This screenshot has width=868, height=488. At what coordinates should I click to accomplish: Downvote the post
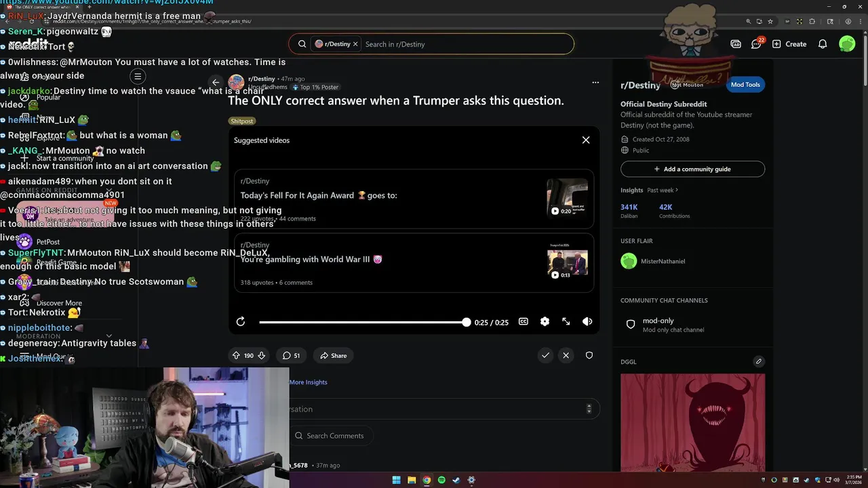tap(262, 356)
